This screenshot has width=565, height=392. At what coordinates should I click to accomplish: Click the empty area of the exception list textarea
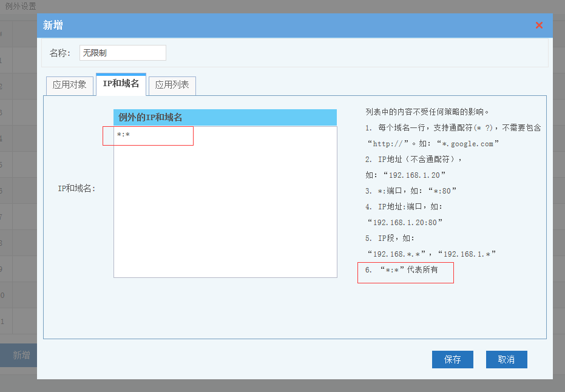[x=225, y=212]
